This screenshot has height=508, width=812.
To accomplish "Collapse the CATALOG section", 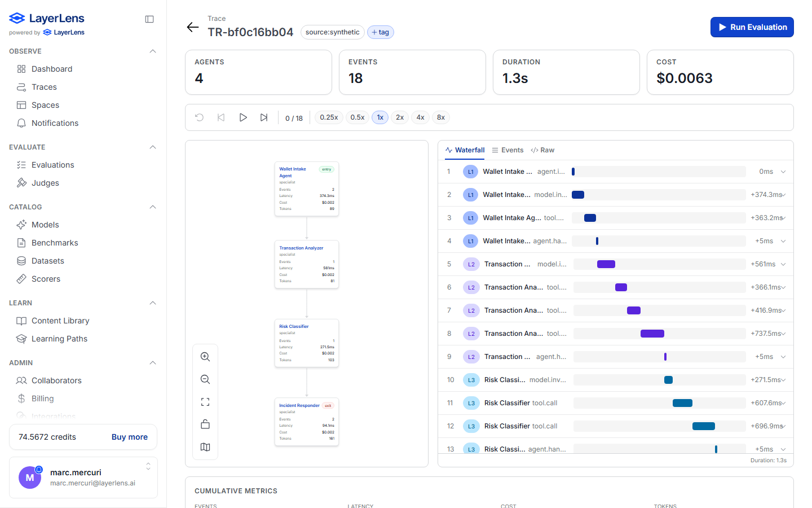I will (152, 207).
